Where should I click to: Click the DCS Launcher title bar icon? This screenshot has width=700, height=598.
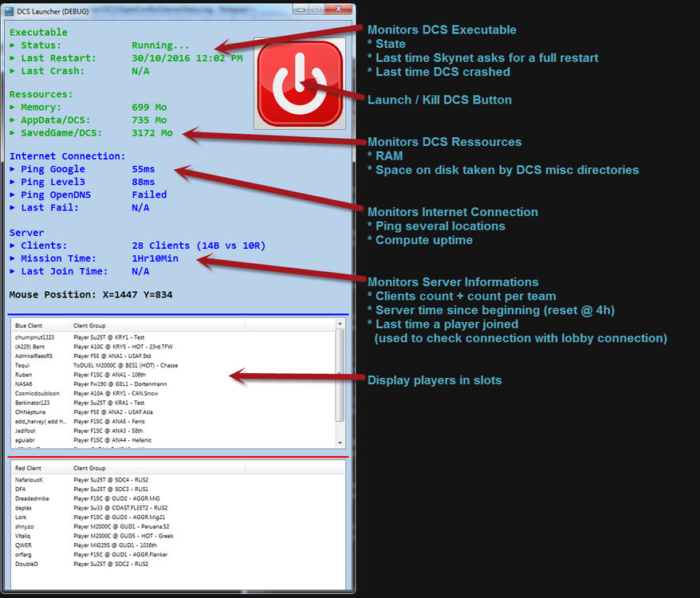pyautogui.click(x=9, y=11)
